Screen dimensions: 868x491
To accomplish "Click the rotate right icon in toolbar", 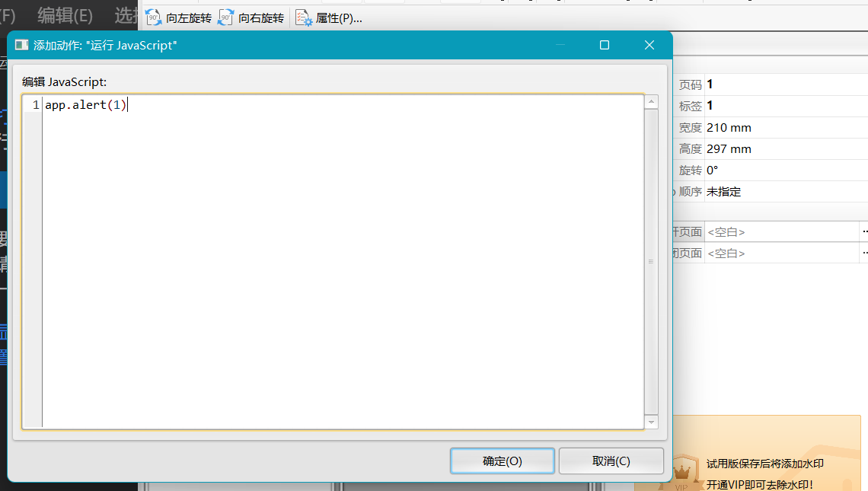I will click(x=226, y=18).
